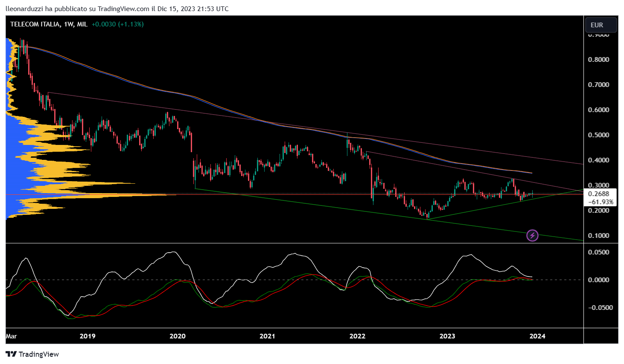Click the current price label 0.2688
The image size is (624, 364).
coord(599,194)
